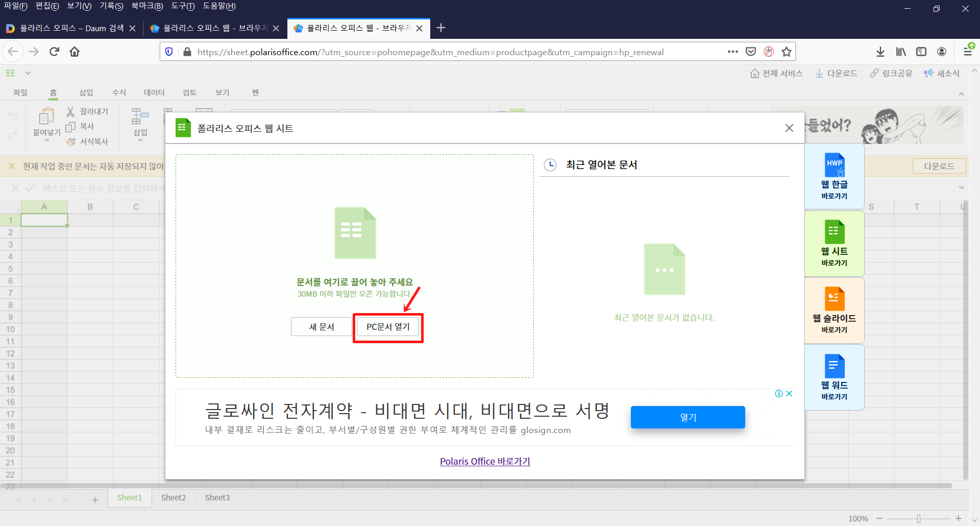Viewport: 980px width, 526px height.
Task: Dismiss the auto-save notice with X
Action: click(11, 166)
